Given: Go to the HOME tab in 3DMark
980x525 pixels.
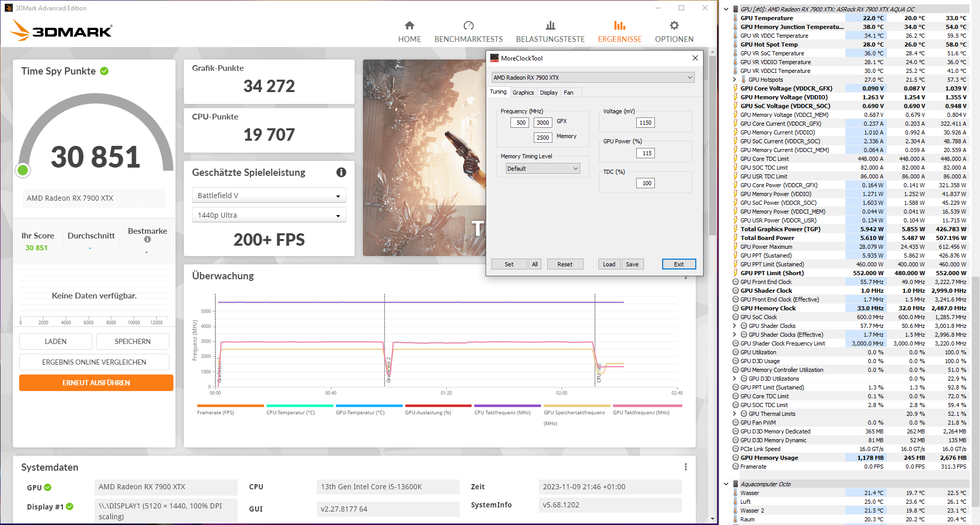Looking at the screenshot, I should click(x=409, y=39).
